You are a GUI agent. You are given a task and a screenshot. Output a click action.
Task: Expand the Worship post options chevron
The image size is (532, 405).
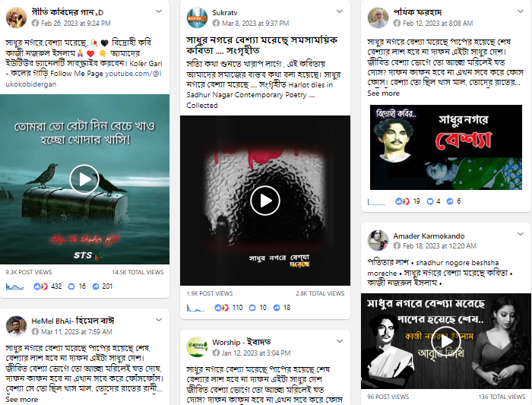pyautogui.click(x=339, y=341)
